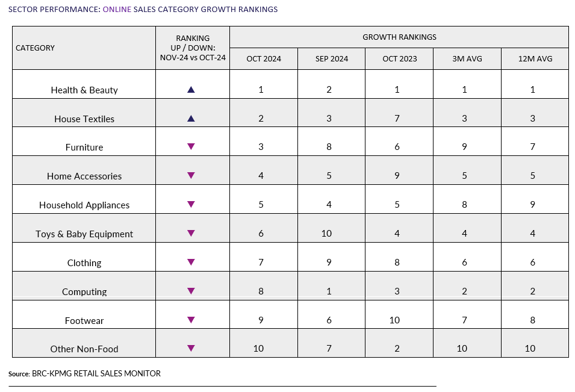Click Furniture 3M AVG value 9
Viewport: 575px width, 392px height.
(x=464, y=147)
